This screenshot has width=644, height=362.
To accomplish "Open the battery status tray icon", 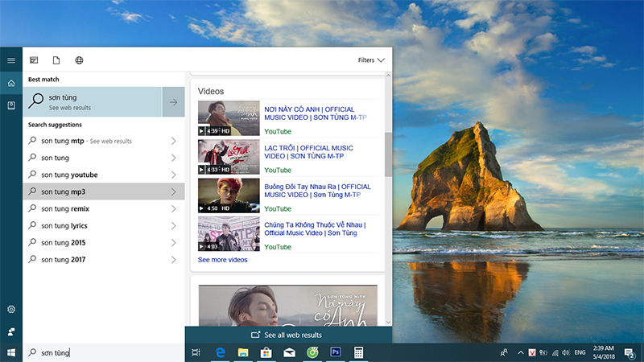I will point(543,352).
